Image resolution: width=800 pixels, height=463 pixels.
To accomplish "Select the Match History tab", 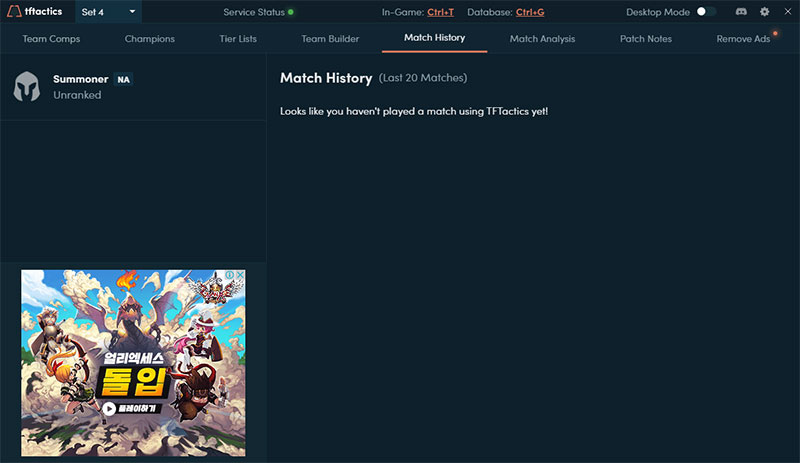I will (x=434, y=38).
